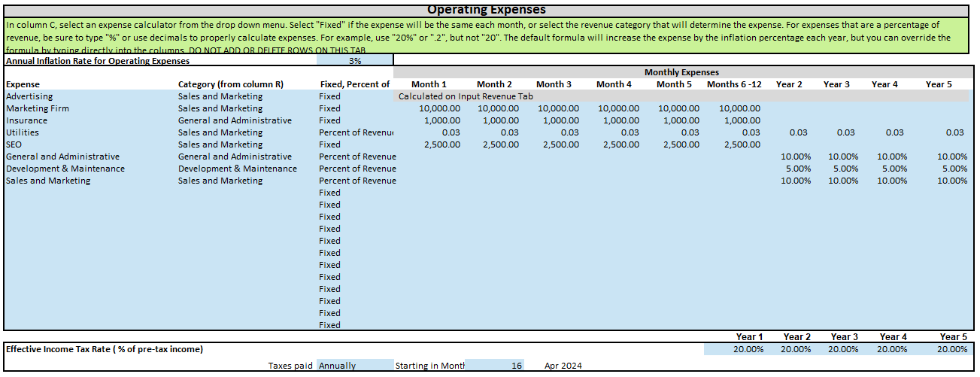Select the 'Calculated on Input Revenue Tab' cell
The image size is (980, 377).
(466, 96)
